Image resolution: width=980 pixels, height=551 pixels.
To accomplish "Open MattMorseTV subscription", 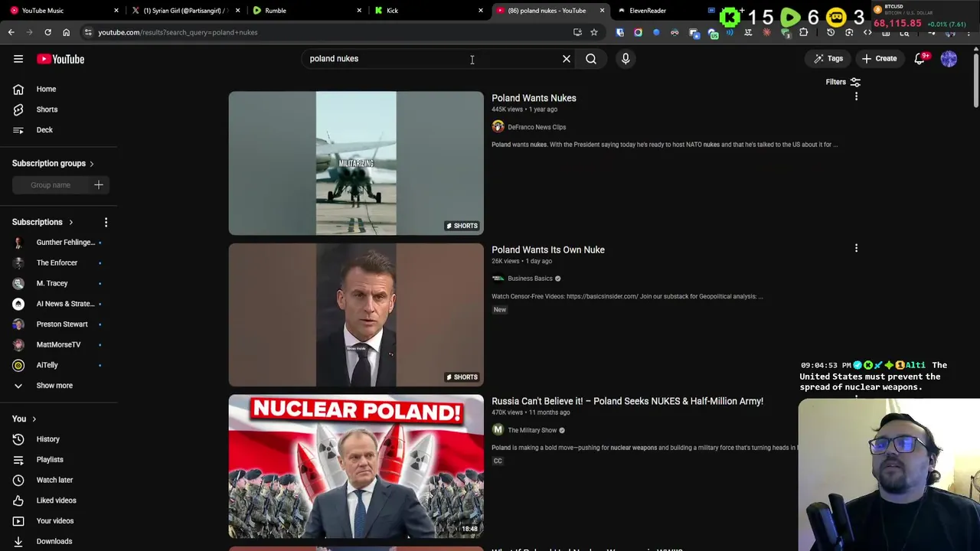I will [x=58, y=344].
